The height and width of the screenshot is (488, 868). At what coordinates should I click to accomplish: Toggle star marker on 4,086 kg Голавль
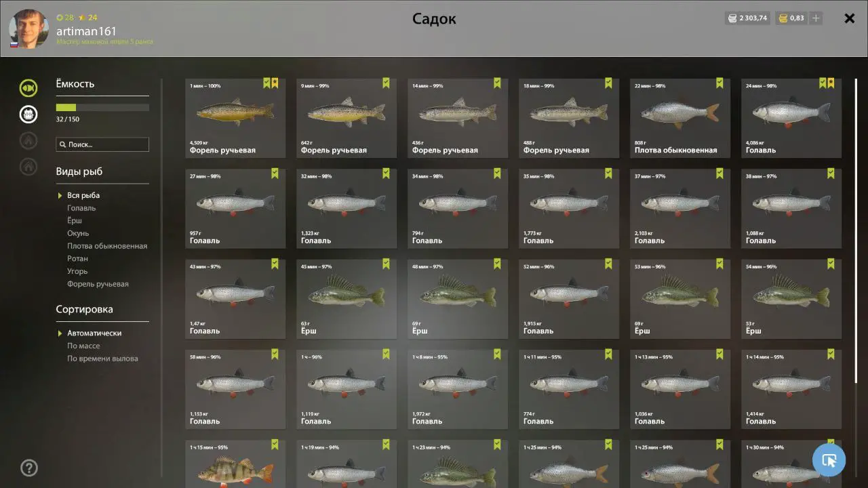[x=831, y=83]
